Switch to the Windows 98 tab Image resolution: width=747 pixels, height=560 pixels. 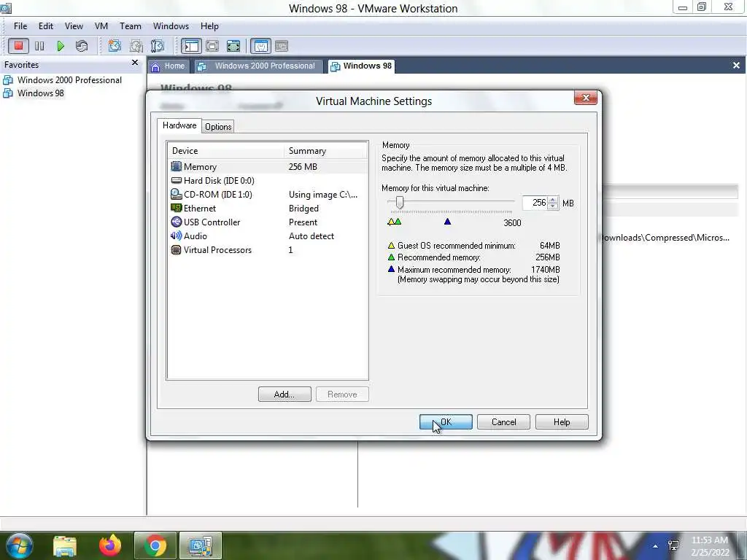tap(362, 66)
